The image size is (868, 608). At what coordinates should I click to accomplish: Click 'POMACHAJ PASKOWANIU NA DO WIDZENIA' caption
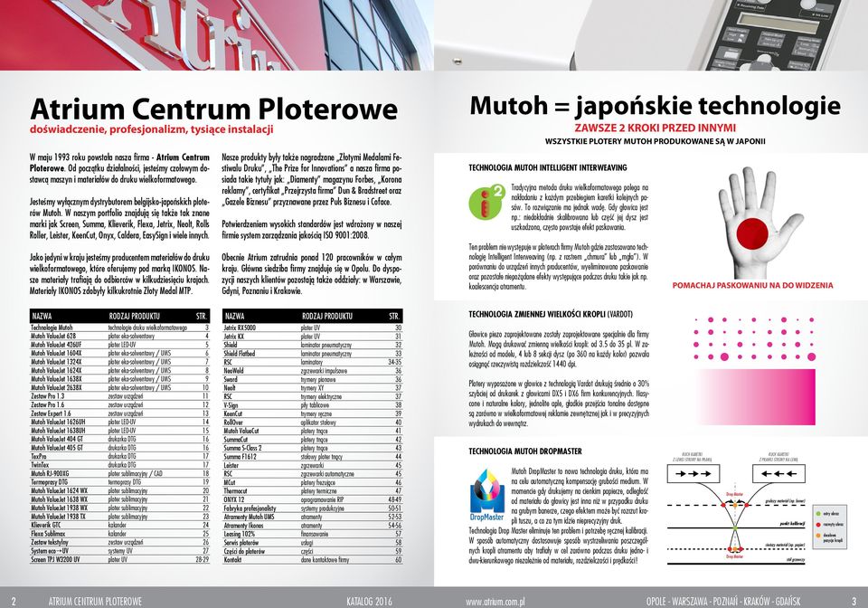(x=752, y=286)
